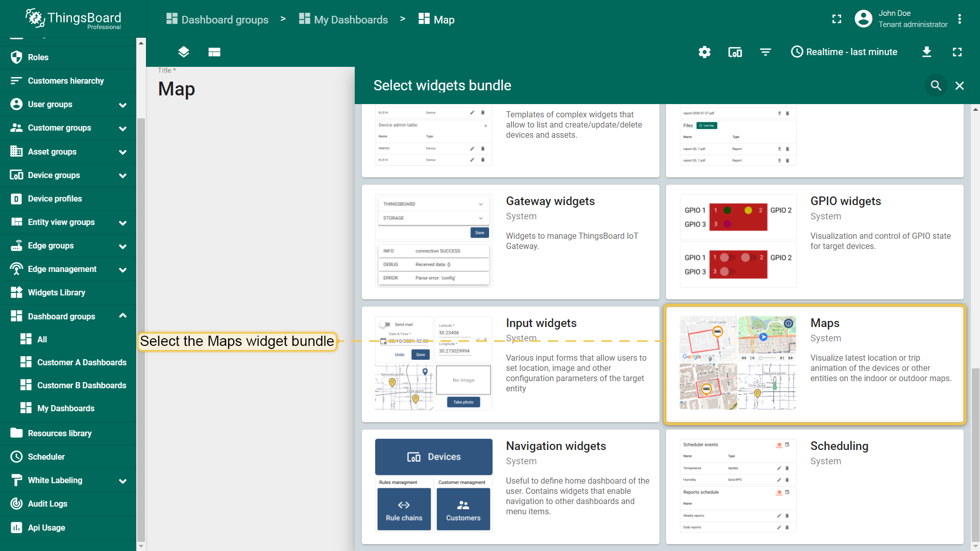Select the Scheduling widgets bundle
This screenshot has height=551, width=980.
pyautogui.click(x=815, y=487)
